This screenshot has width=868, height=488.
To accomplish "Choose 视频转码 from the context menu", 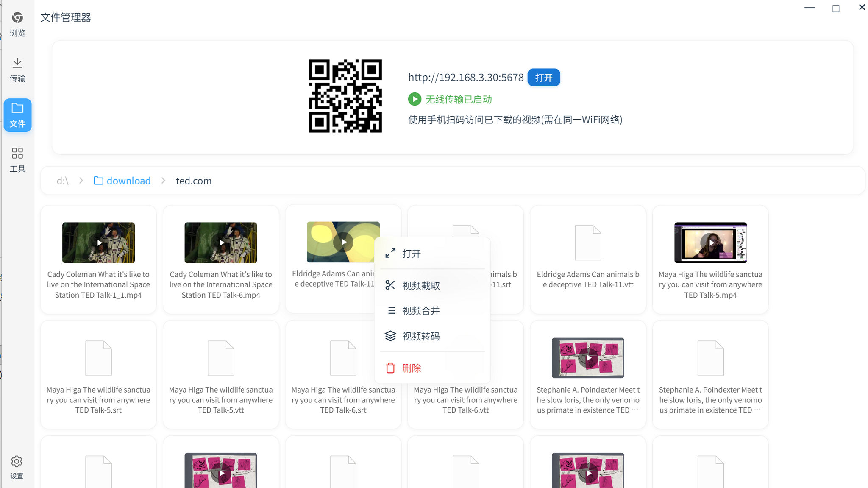I will coord(432,336).
